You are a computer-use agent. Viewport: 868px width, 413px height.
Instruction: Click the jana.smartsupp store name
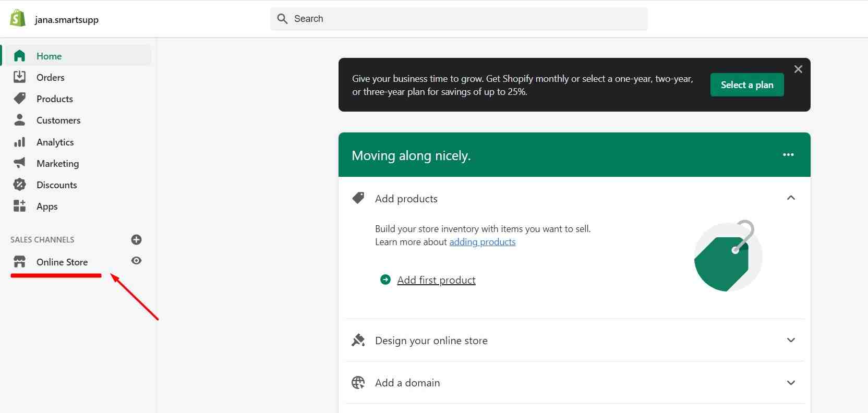67,20
